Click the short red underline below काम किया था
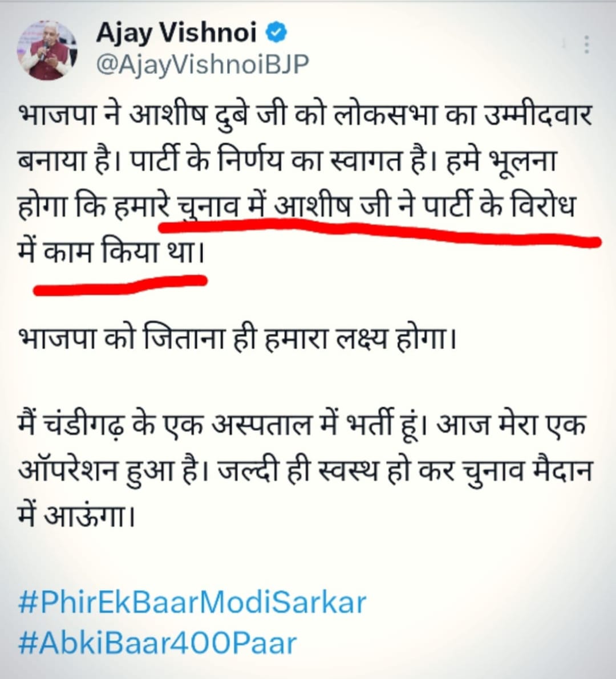616x679 pixels. click(120, 284)
